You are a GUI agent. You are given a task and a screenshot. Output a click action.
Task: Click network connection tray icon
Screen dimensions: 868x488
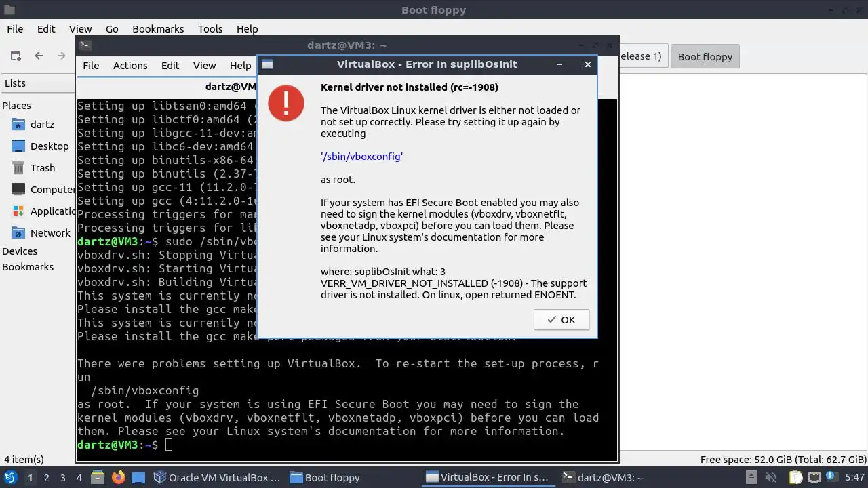tap(814, 478)
